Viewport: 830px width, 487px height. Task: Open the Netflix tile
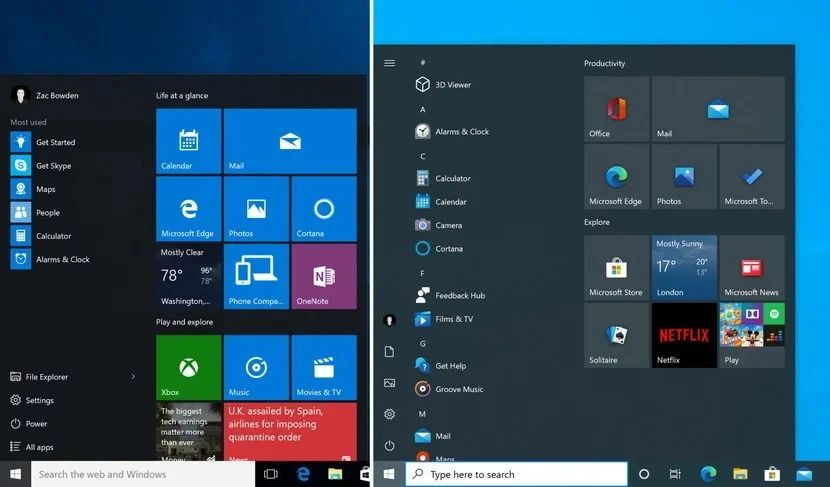click(684, 335)
